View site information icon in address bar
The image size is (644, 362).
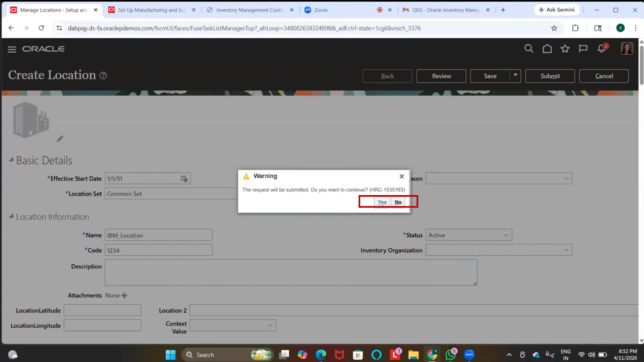point(59,28)
